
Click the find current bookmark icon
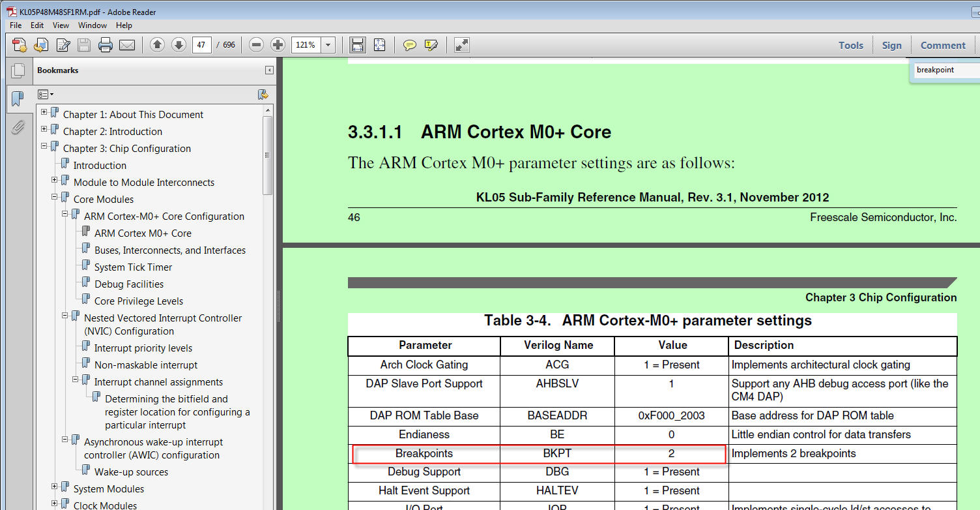pyautogui.click(x=263, y=95)
